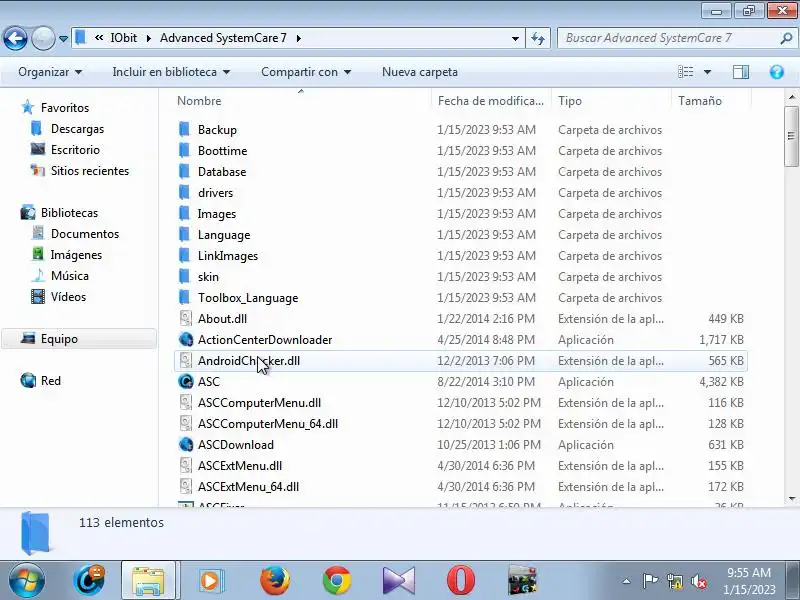This screenshot has height=600, width=800.
Task: Select the Backup folder icon
Action: coord(185,130)
